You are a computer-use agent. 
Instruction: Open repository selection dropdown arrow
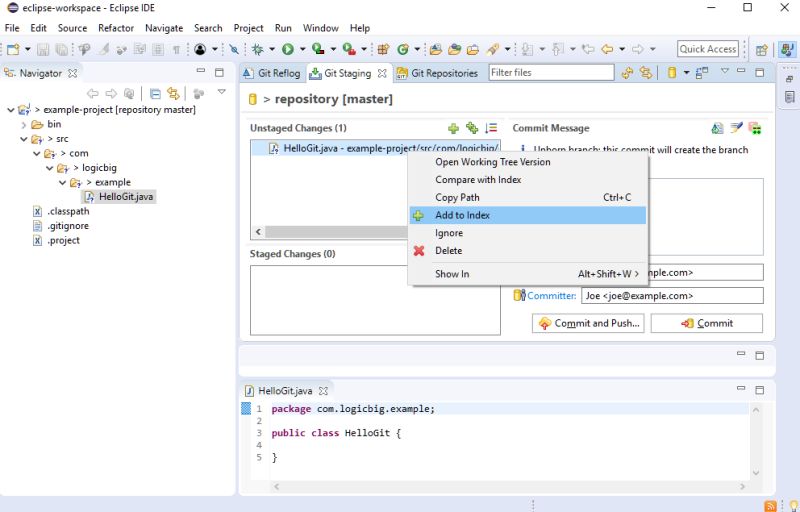687,73
